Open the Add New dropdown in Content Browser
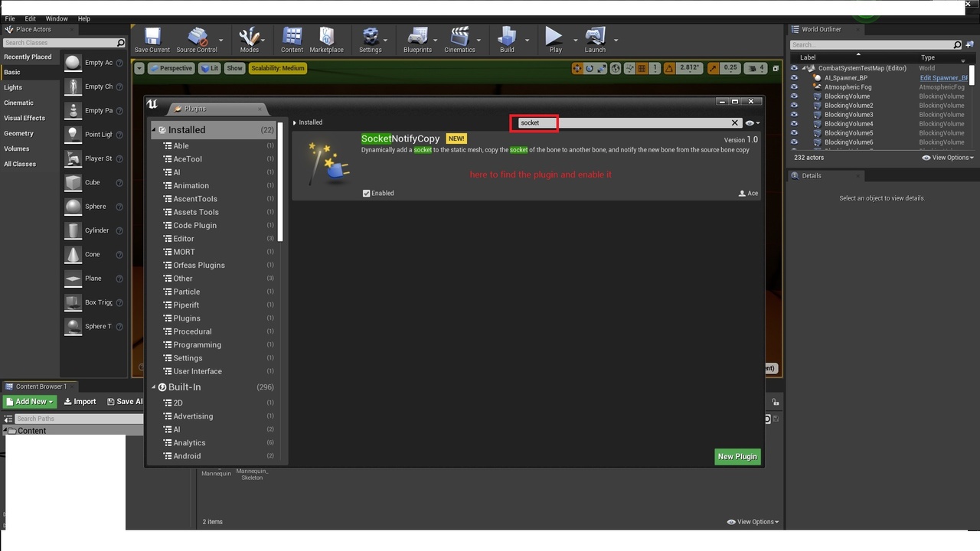 pos(30,402)
